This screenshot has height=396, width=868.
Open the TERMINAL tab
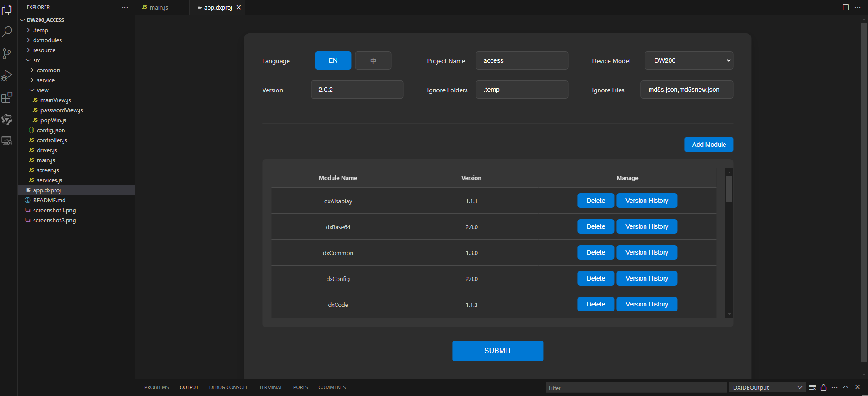tap(271, 387)
